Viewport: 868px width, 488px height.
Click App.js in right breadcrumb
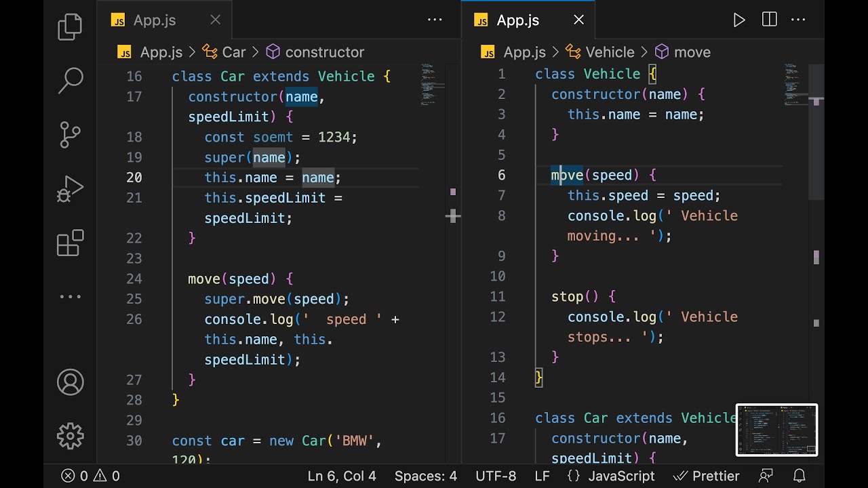click(525, 52)
